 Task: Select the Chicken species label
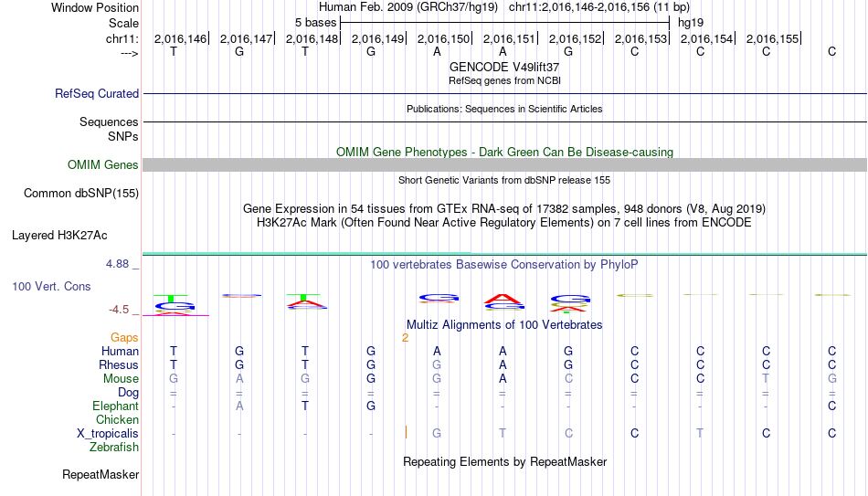(117, 420)
